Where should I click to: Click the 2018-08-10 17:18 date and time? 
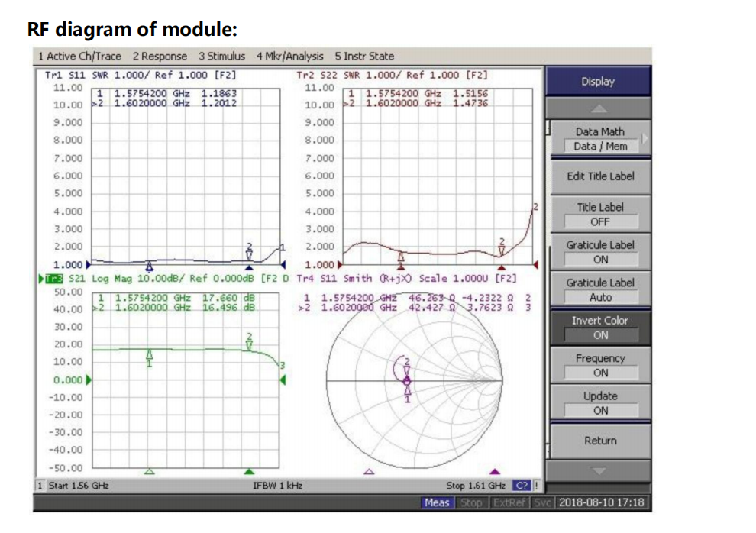(601, 502)
